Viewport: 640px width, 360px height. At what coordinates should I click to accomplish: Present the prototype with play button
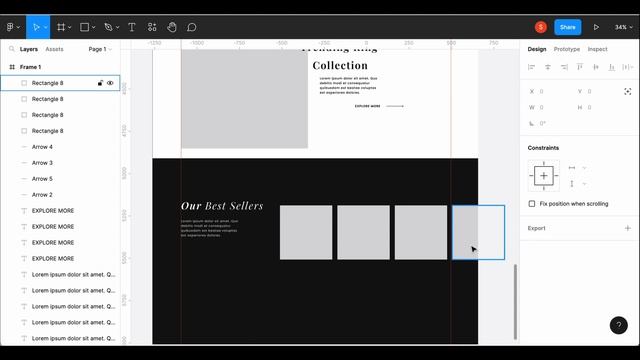pyautogui.click(x=596, y=27)
